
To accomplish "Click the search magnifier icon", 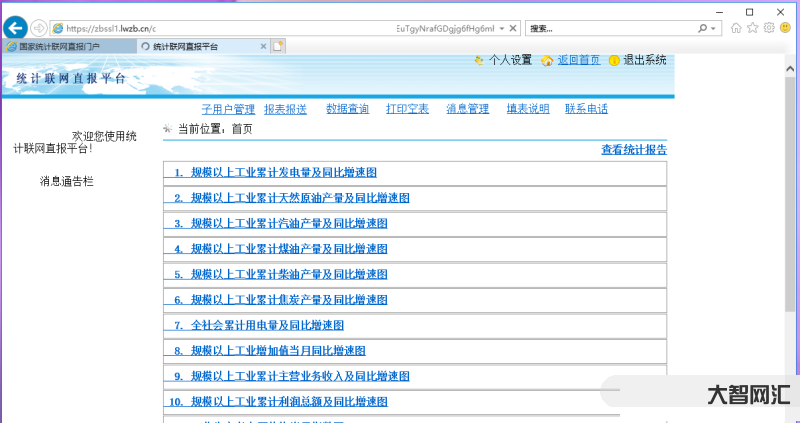I will click(x=702, y=28).
